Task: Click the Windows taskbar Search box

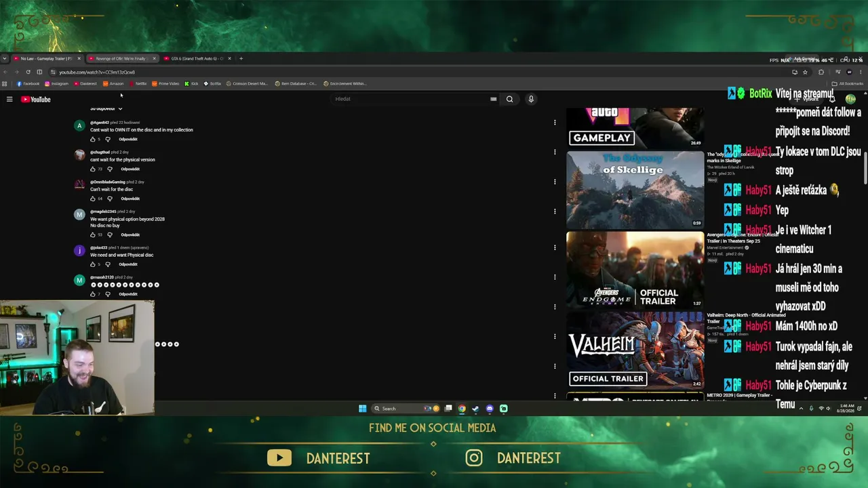Action: pos(406,409)
